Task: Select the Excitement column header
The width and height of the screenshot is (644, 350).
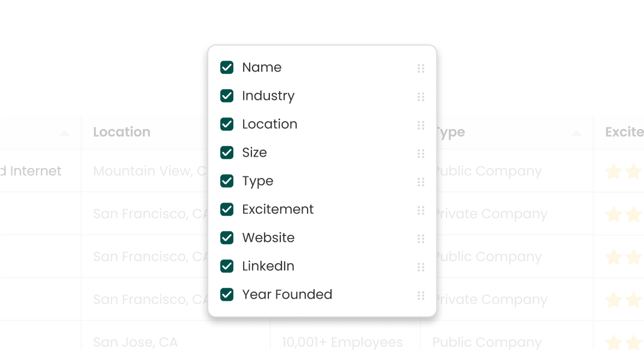Action: [624, 132]
